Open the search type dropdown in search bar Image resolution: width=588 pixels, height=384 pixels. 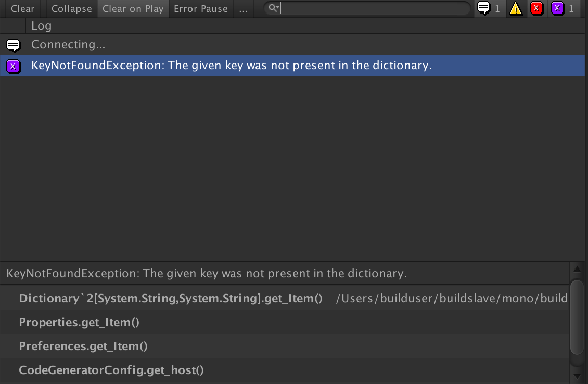pos(276,8)
